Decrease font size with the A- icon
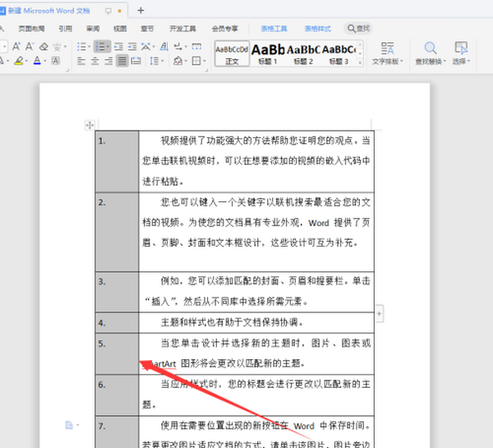 pyautogui.click(x=30, y=47)
